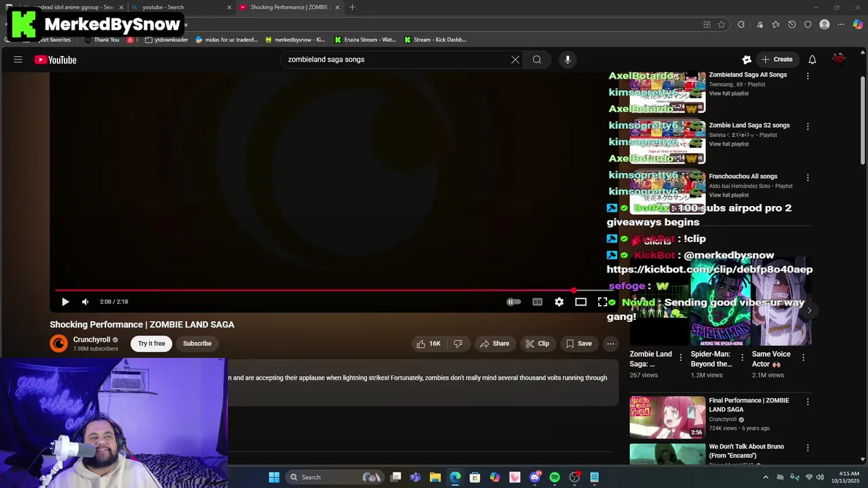Create a Clip of the video
The height and width of the screenshot is (488, 868).
[537, 344]
